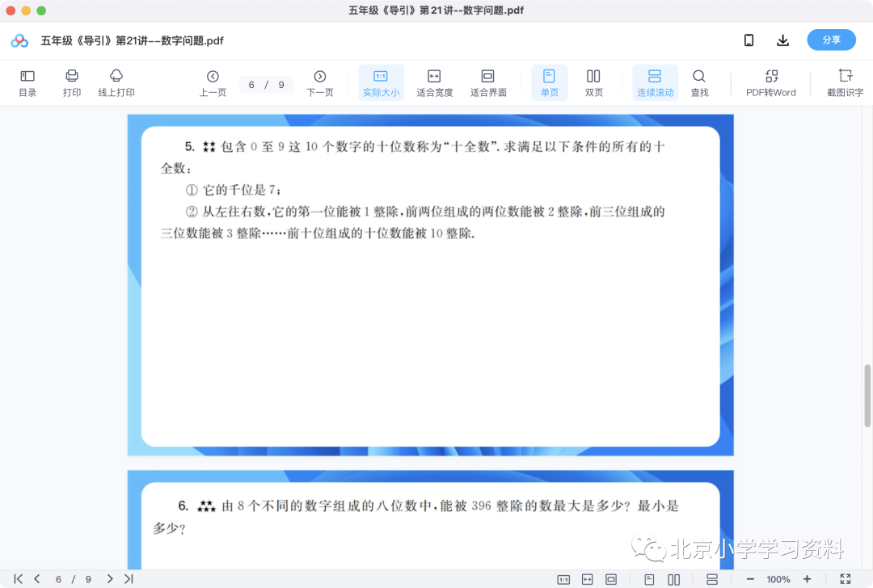Start 截图识字 screenshot OCR tool
The width and height of the screenshot is (873, 588).
[846, 83]
